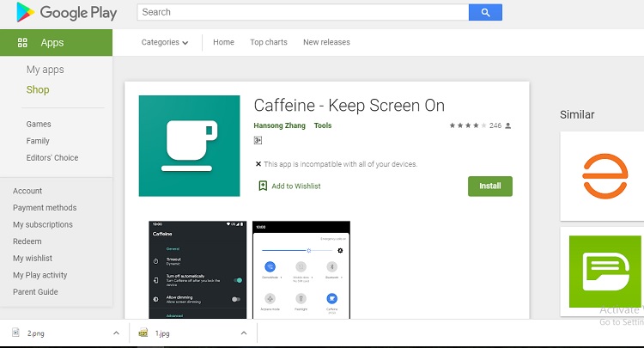Open the green chat bubble similar app
Viewport: 644px width, 348px height.
click(605, 272)
